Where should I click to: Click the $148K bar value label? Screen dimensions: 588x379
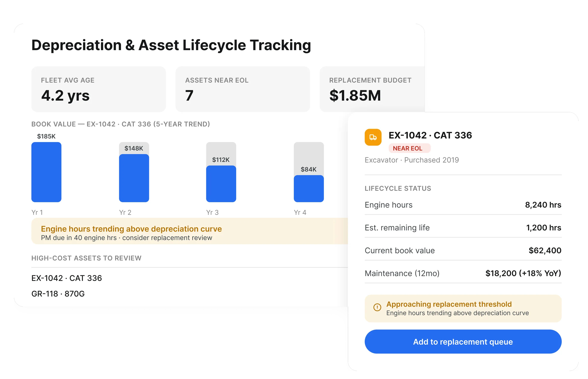coord(134,148)
